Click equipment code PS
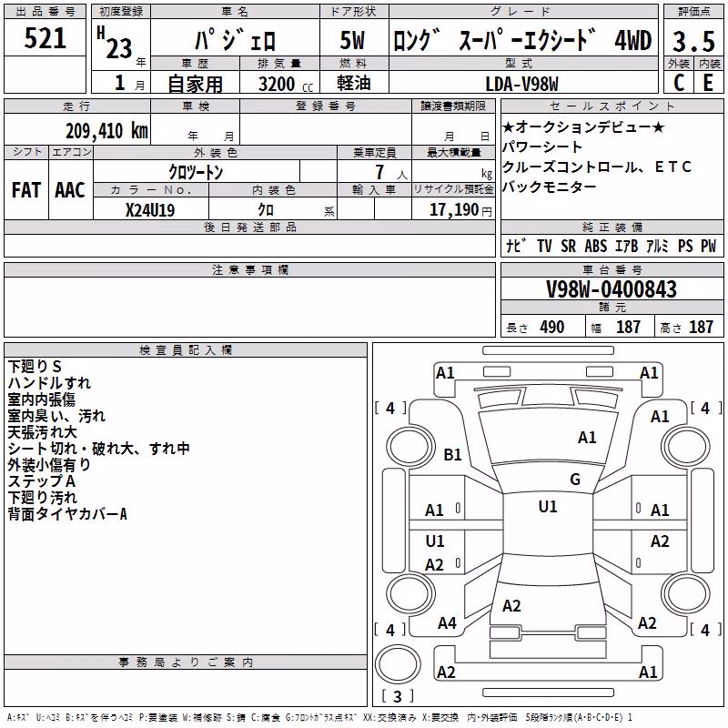 (x=685, y=246)
